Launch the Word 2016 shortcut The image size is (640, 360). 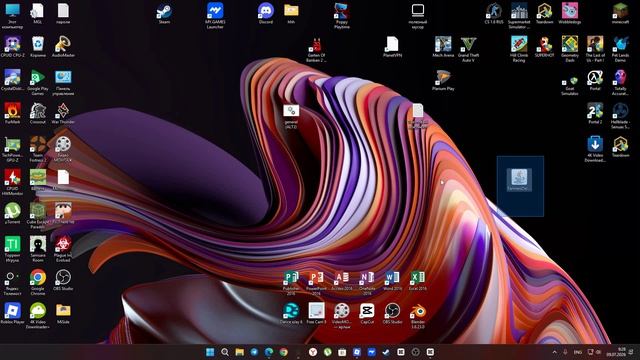point(392,280)
